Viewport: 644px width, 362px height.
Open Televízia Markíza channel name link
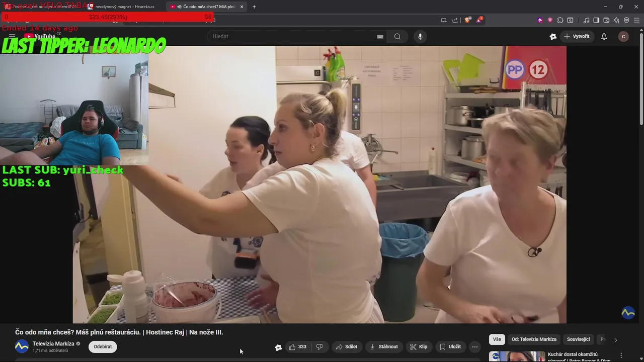click(x=53, y=344)
